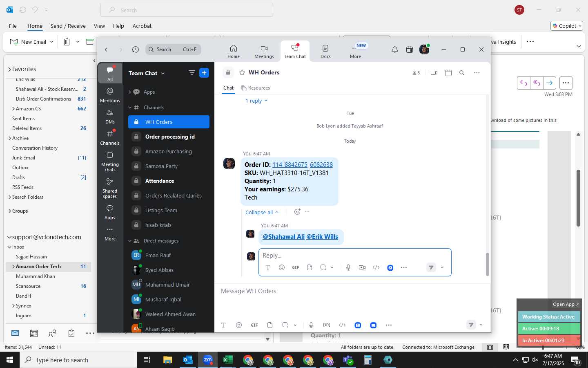Open formatting options in main message bar
Viewport: 588px width, 368px height.
tap(223, 325)
